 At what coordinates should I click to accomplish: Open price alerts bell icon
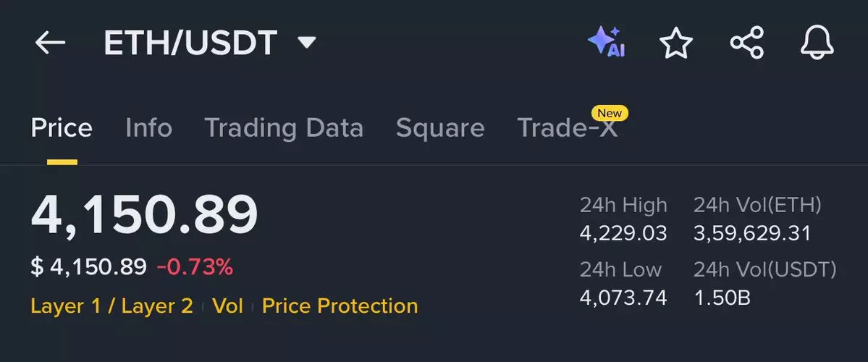point(817,43)
